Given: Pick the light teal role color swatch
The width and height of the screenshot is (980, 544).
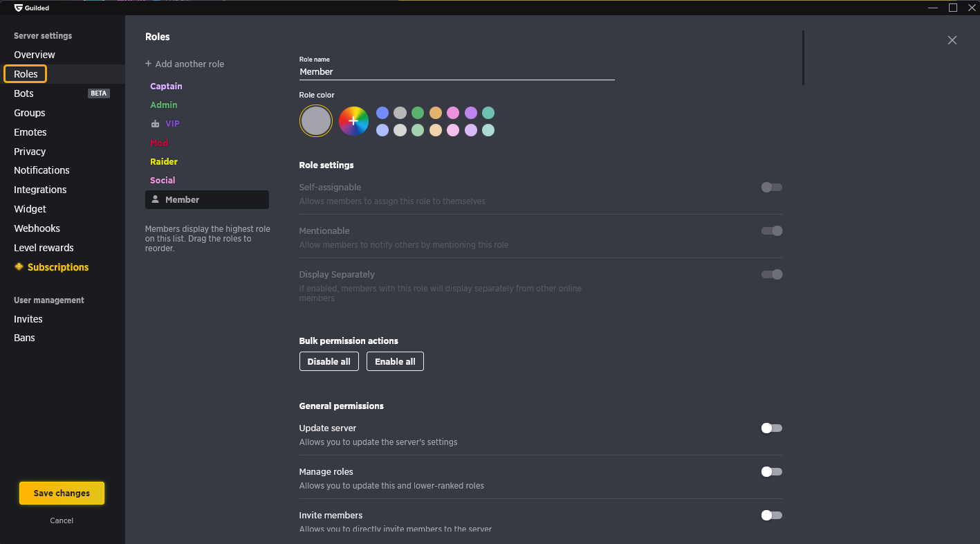Looking at the screenshot, I should 488,130.
